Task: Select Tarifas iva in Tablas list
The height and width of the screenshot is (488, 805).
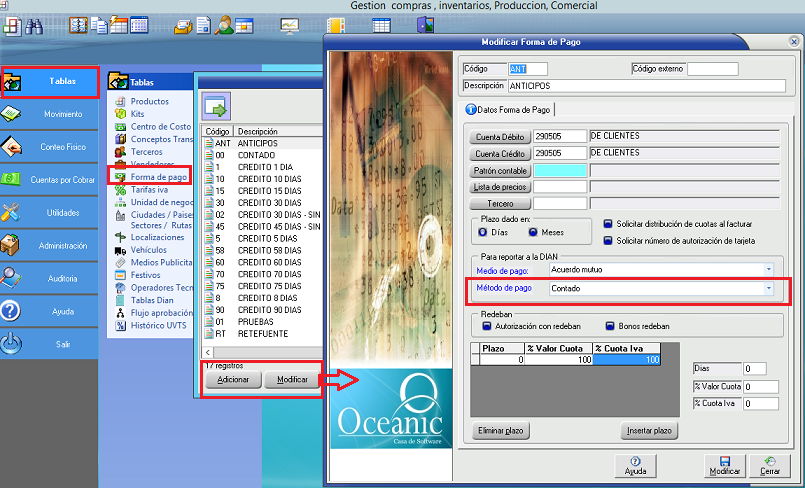Action: (151, 189)
